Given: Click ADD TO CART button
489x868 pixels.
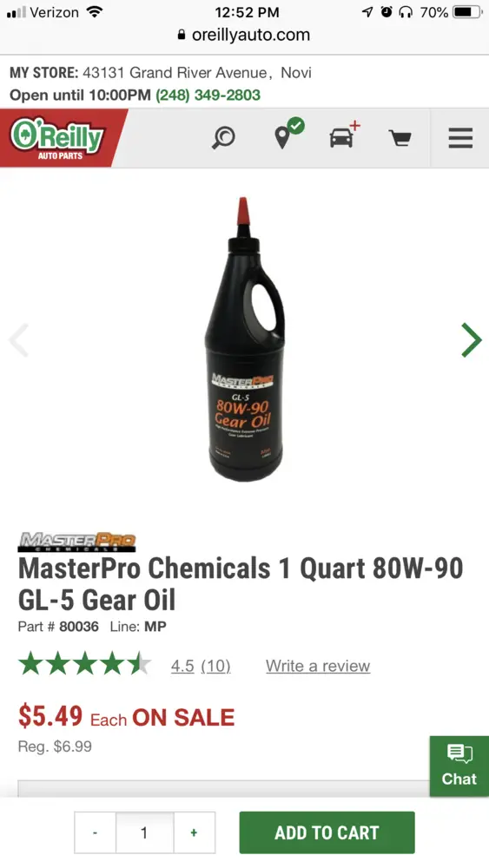Looking at the screenshot, I should (x=327, y=832).
